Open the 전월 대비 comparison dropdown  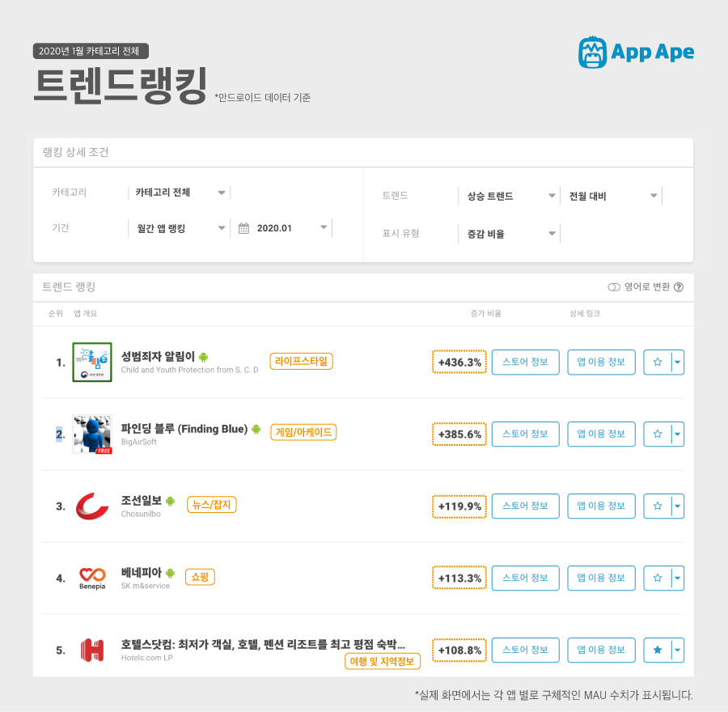pyautogui.click(x=611, y=196)
